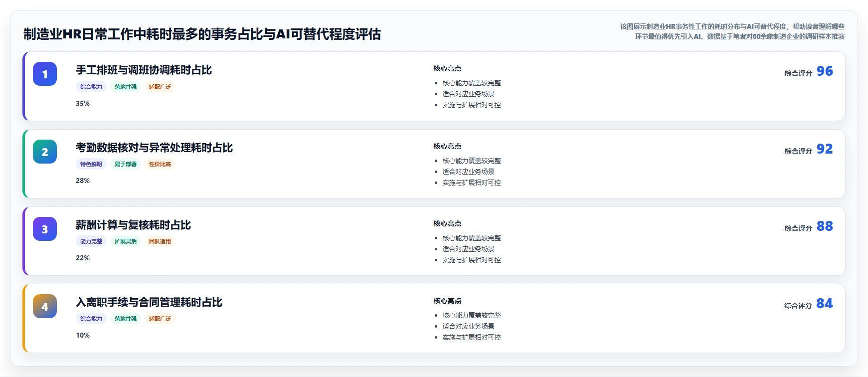
Task: Select the 能力完整 tag
Action: (x=91, y=241)
